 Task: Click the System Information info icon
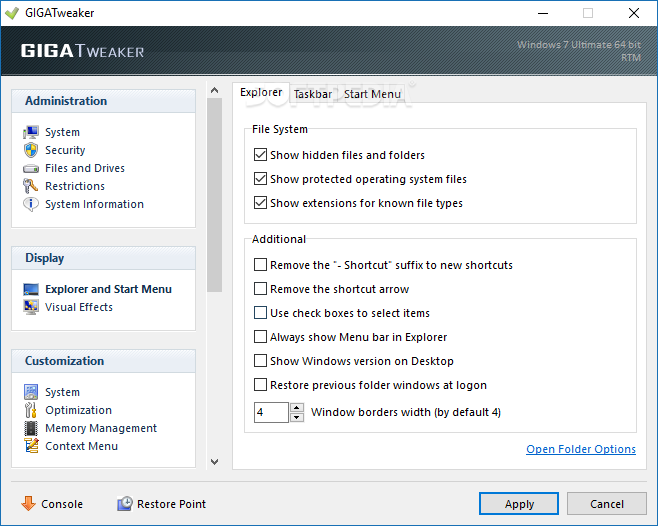(31, 204)
